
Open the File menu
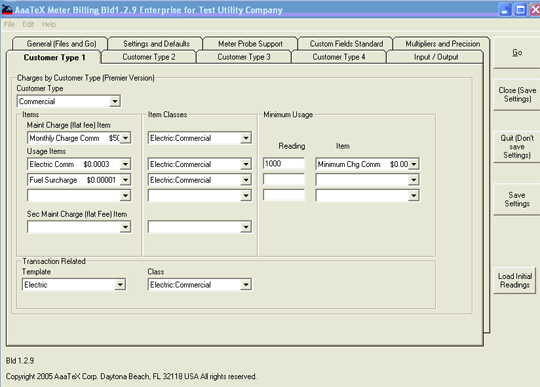coord(9,24)
